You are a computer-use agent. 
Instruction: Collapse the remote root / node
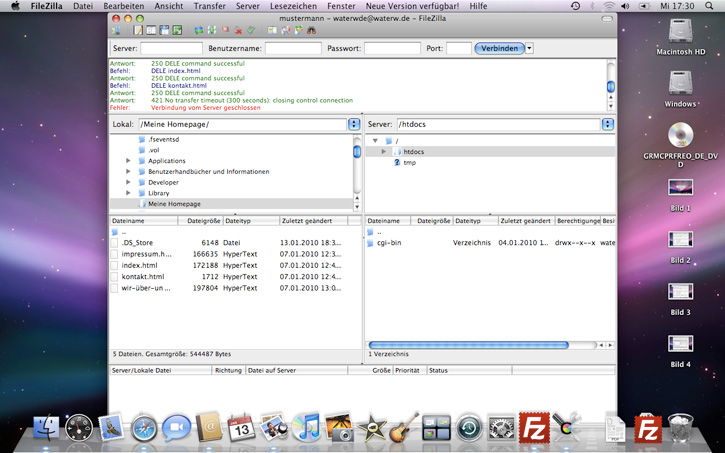pos(375,141)
